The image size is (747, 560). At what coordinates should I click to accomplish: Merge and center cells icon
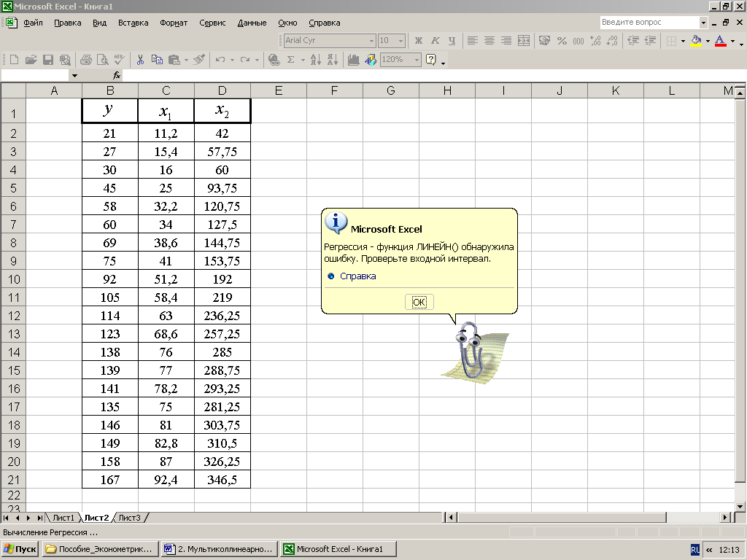524,41
